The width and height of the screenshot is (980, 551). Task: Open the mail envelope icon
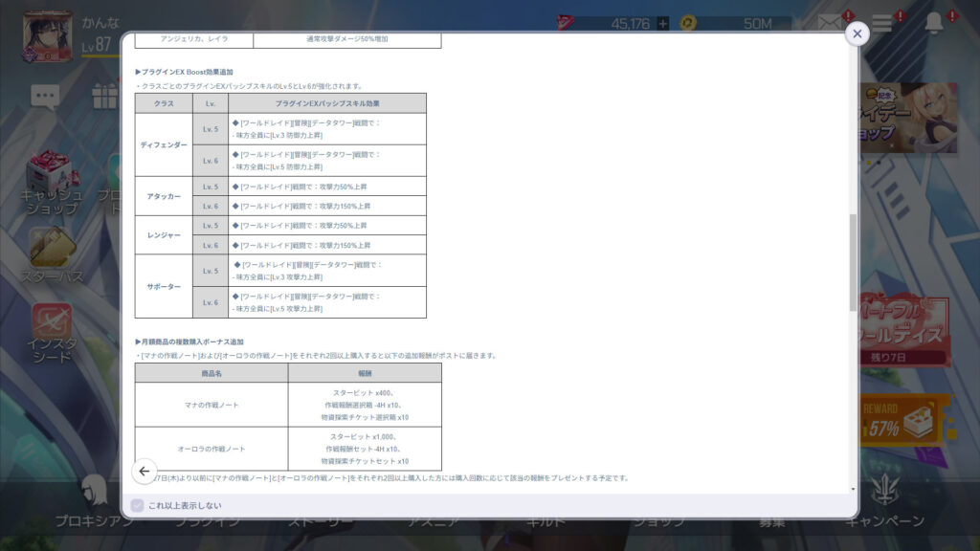pos(828,24)
